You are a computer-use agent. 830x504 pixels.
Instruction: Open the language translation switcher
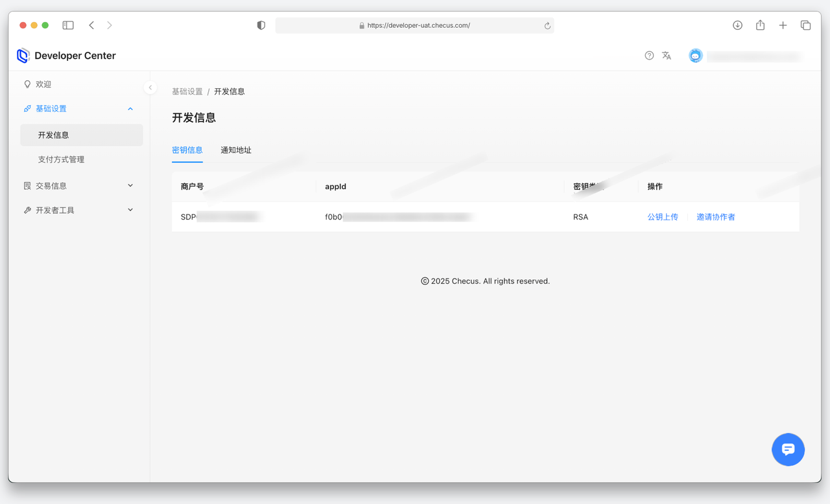[667, 56]
